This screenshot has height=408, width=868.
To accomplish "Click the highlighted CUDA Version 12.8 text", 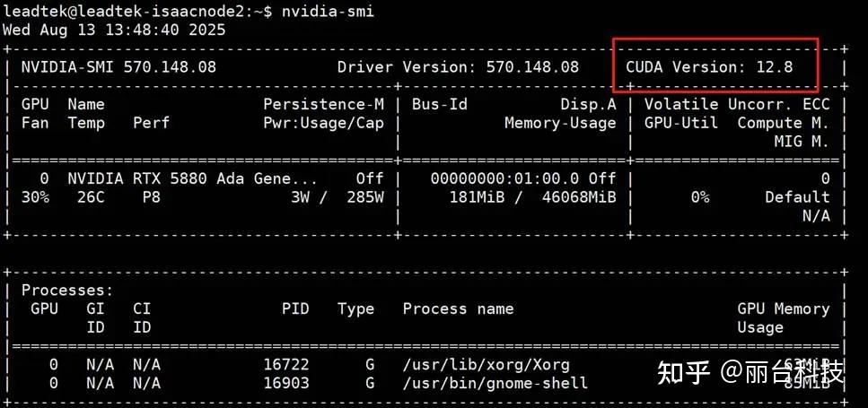I will 715,67.
